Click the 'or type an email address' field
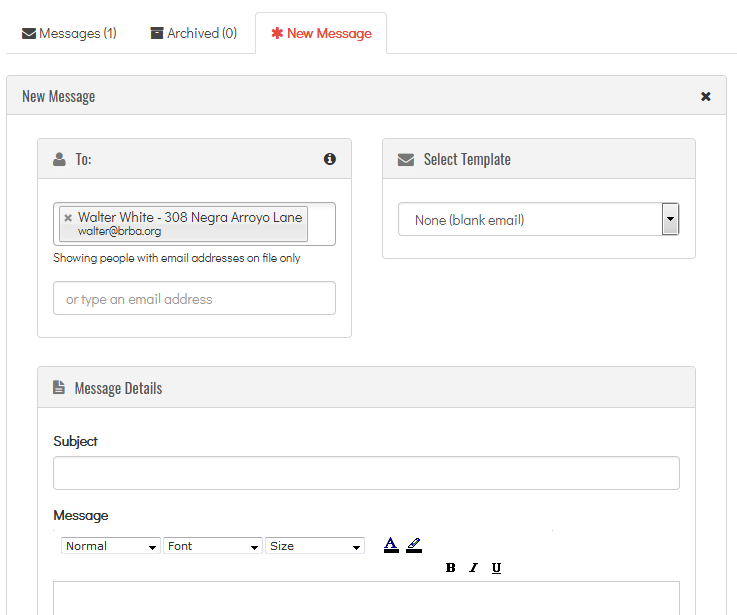The image size is (737, 615). click(x=194, y=299)
